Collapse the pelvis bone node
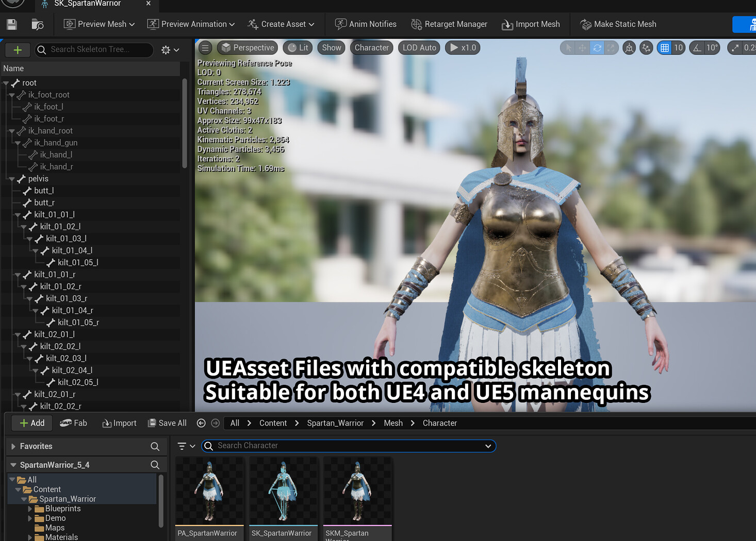Viewport: 756px width, 541px height. [12, 179]
